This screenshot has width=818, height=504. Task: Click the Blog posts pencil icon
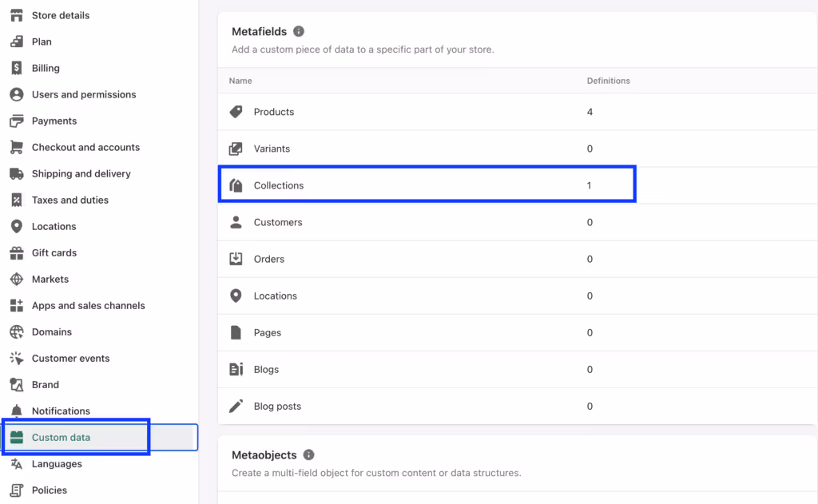(x=236, y=406)
